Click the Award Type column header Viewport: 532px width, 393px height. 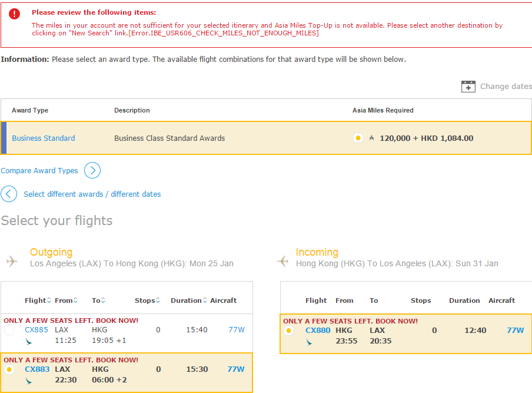point(30,110)
